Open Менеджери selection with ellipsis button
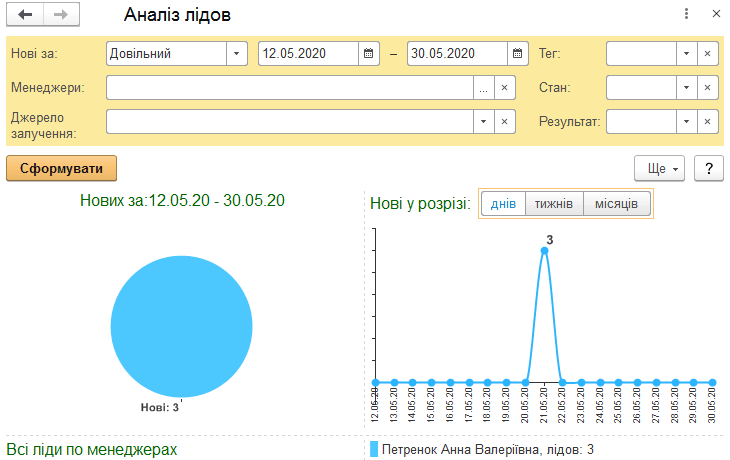The height and width of the screenshot is (460, 730). click(484, 88)
